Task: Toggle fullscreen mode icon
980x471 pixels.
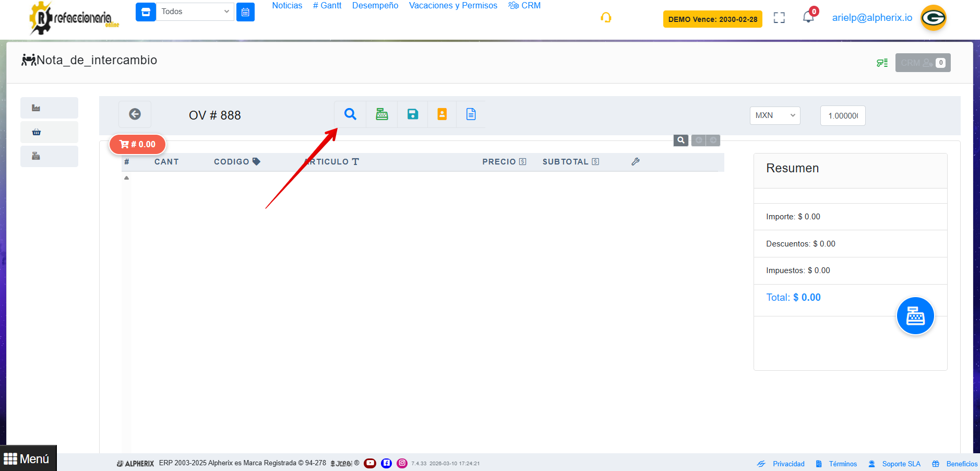Action: 779,18
